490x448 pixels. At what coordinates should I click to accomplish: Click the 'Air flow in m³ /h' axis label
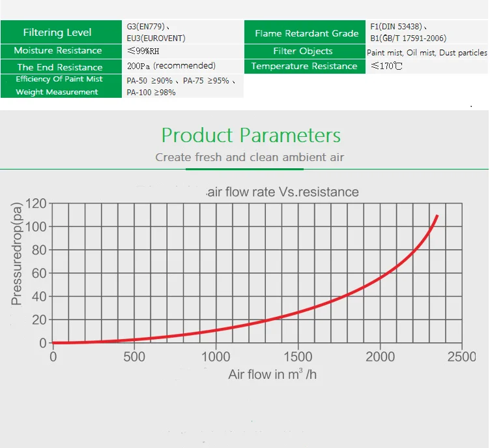(272, 374)
